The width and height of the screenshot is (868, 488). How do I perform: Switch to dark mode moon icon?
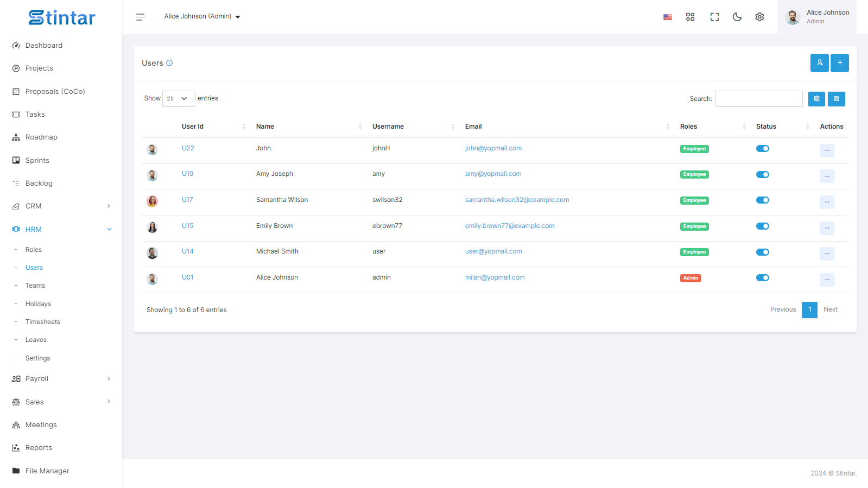737,17
